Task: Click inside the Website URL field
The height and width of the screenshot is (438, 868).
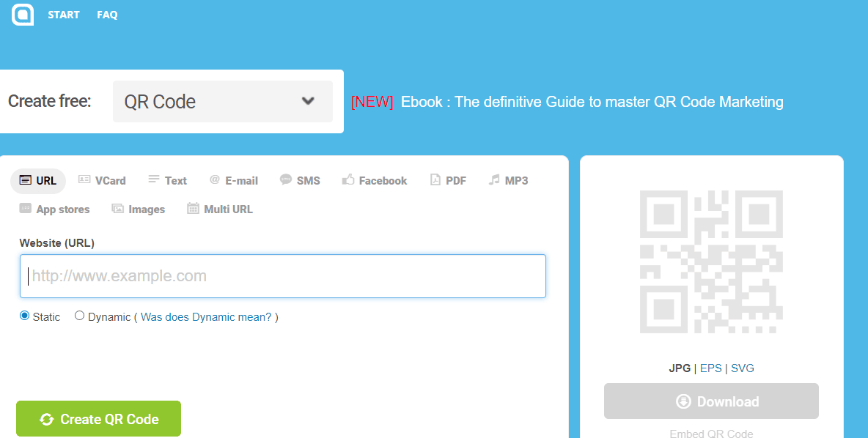Action: point(282,276)
